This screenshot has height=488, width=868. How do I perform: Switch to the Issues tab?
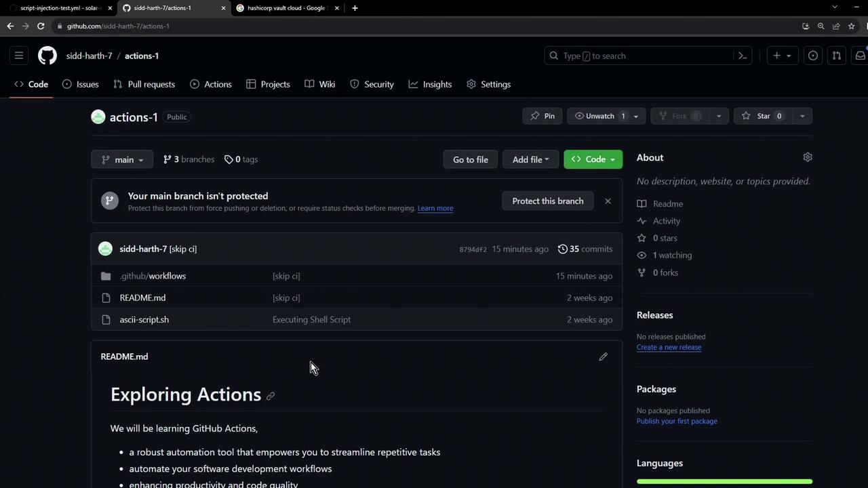coord(81,84)
